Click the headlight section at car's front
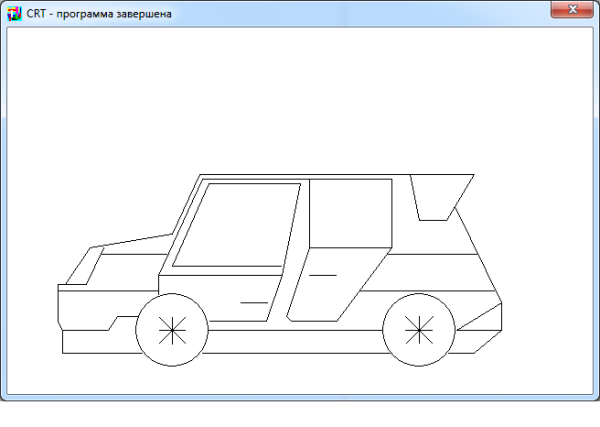The width and height of the screenshot is (600, 427). (82, 268)
